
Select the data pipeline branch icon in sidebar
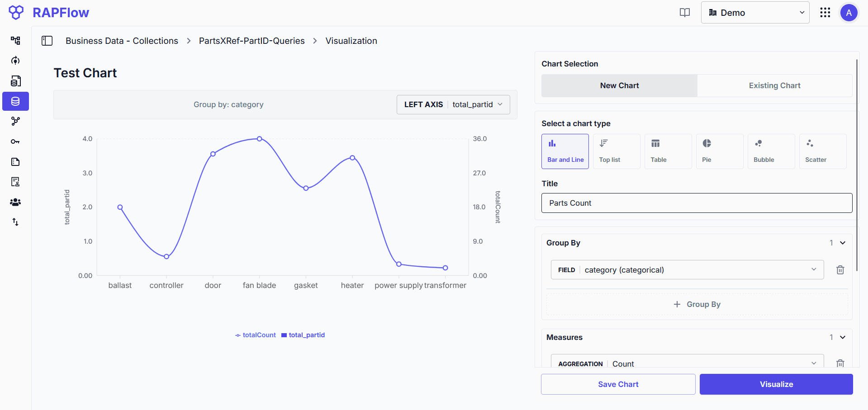coord(15,121)
